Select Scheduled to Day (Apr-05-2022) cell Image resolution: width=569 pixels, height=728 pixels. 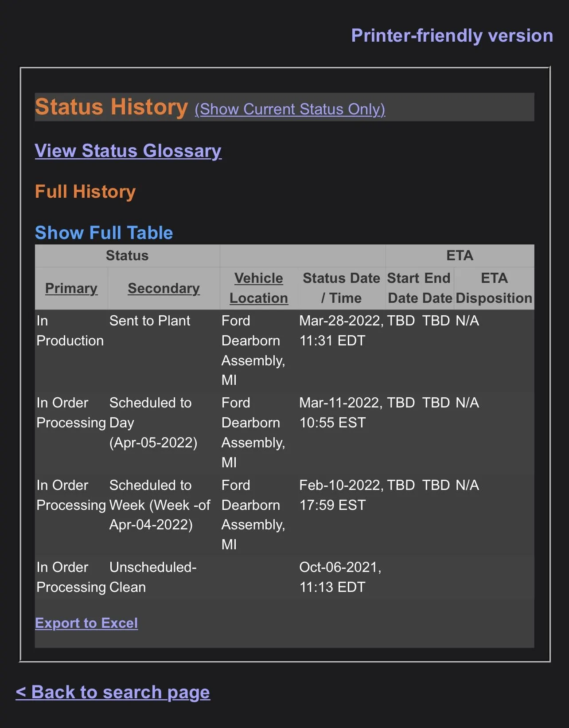[x=153, y=423]
